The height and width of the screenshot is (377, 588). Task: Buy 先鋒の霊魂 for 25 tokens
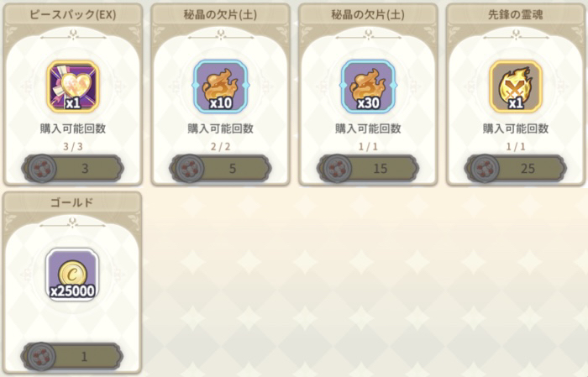[516, 168]
